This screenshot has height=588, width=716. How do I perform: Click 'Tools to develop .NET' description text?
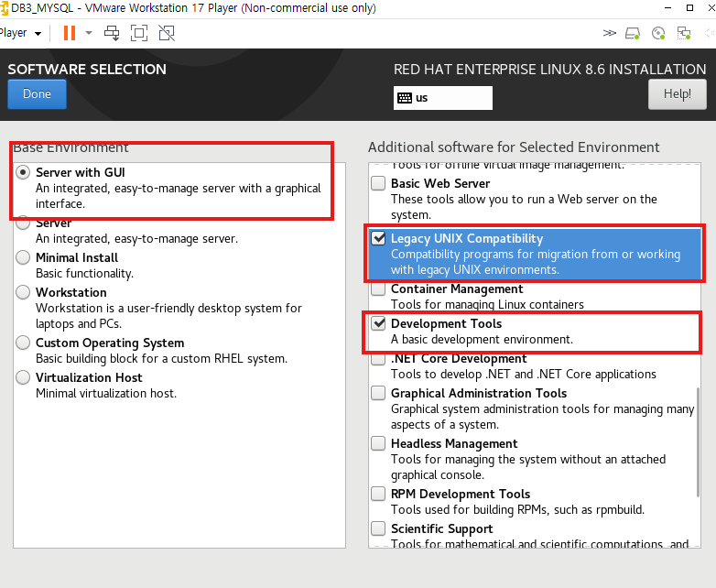tap(524, 375)
